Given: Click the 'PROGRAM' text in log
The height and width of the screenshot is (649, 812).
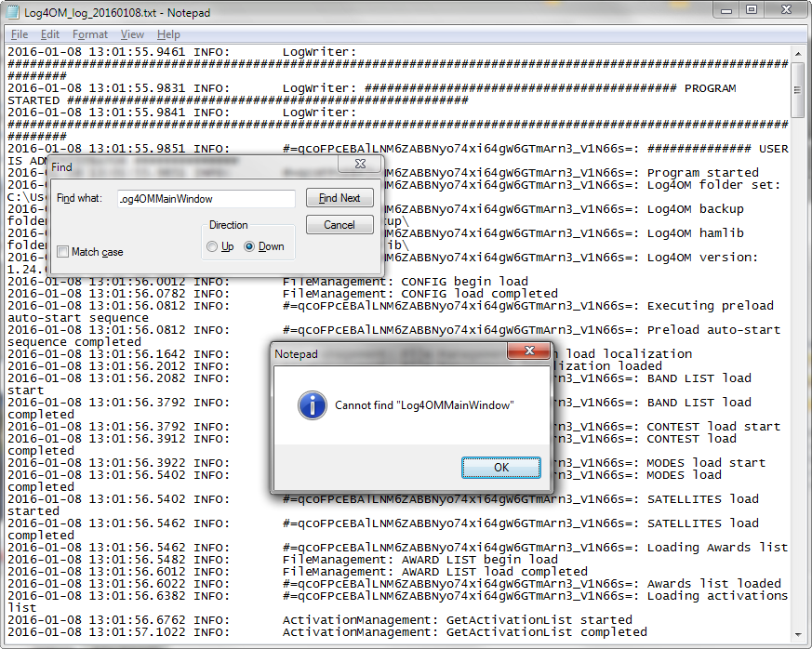Looking at the screenshot, I should tap(710, 88).
